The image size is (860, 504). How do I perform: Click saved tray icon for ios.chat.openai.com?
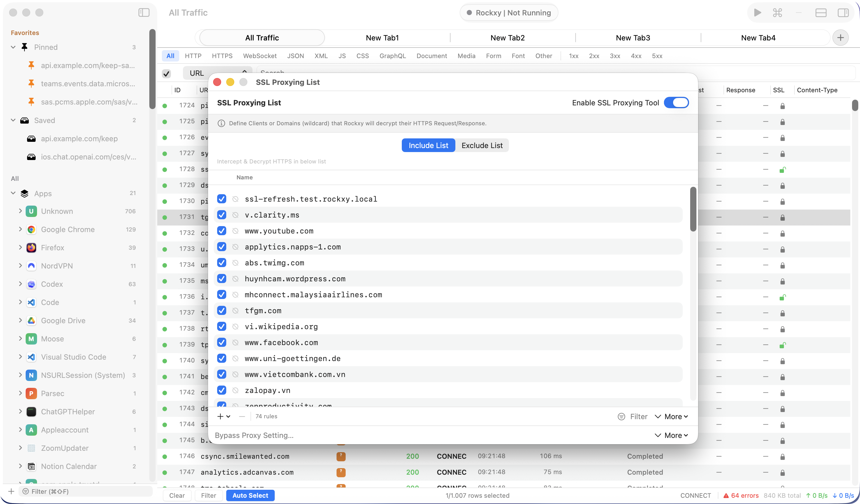point(31,157)
